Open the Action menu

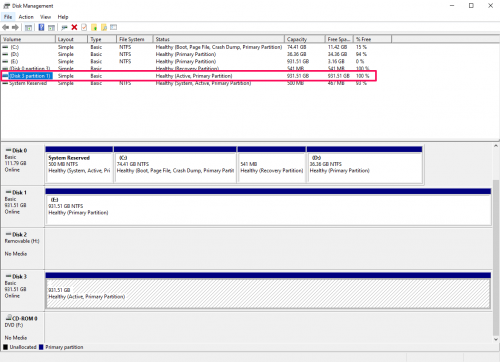[26, 17]
